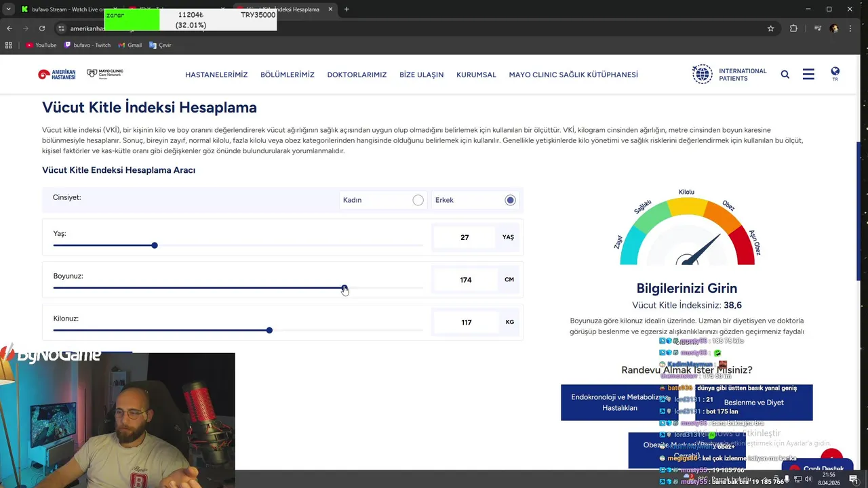Click the Mayo Clinic Care Network logo
This screenshot has height=488, width=868.
(105, 73)
